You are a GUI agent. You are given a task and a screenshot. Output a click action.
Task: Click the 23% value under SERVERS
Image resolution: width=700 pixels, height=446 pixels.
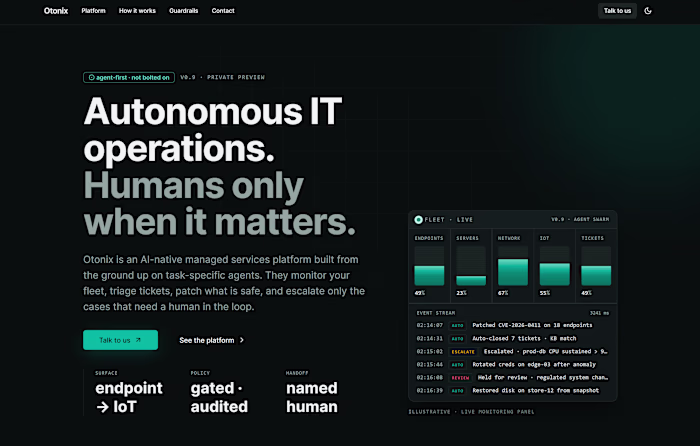tap(461, 293)
